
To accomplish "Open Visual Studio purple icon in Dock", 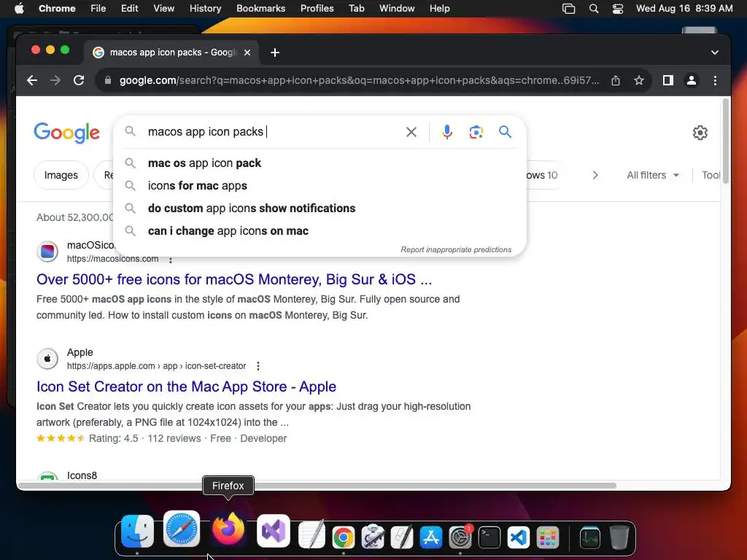I will (274, 531).
